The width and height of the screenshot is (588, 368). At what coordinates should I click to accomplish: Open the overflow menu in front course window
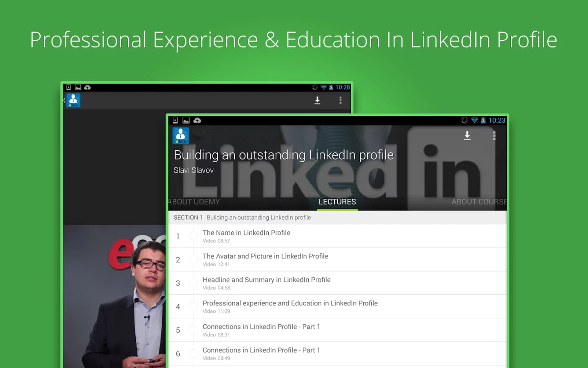point(494,136)
